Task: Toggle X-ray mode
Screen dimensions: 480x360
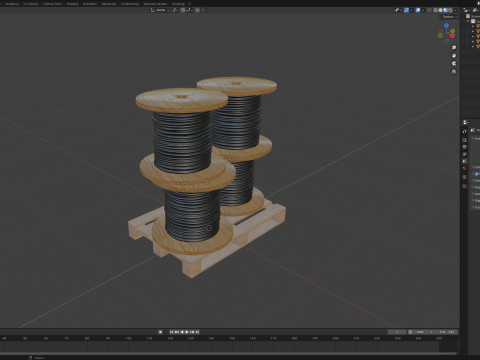Action: pos(429,10)
